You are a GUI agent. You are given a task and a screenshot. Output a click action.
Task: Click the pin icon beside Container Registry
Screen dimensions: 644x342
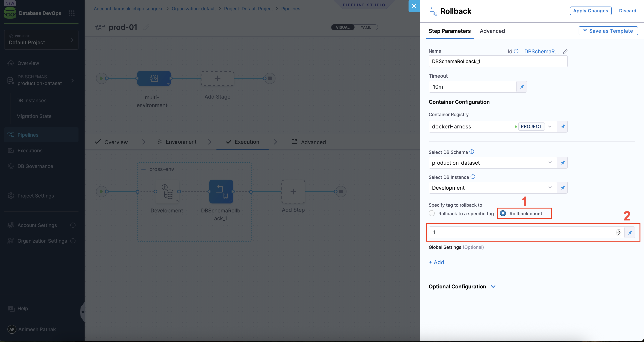pyautogui.click(x=563, y=127)
